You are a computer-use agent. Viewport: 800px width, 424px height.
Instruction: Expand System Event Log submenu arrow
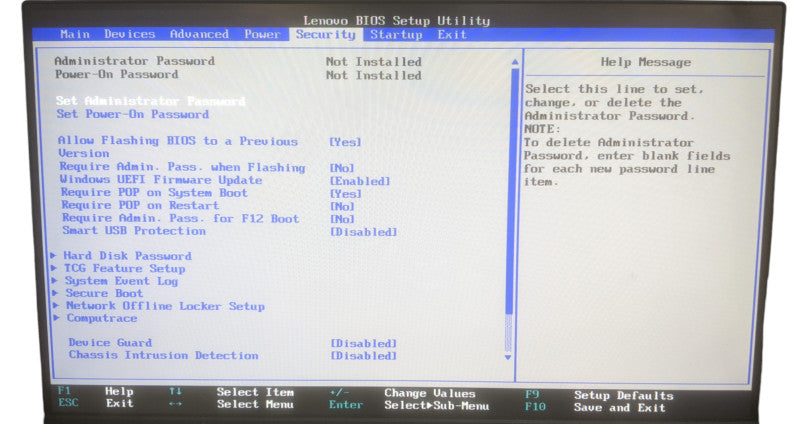55,280
